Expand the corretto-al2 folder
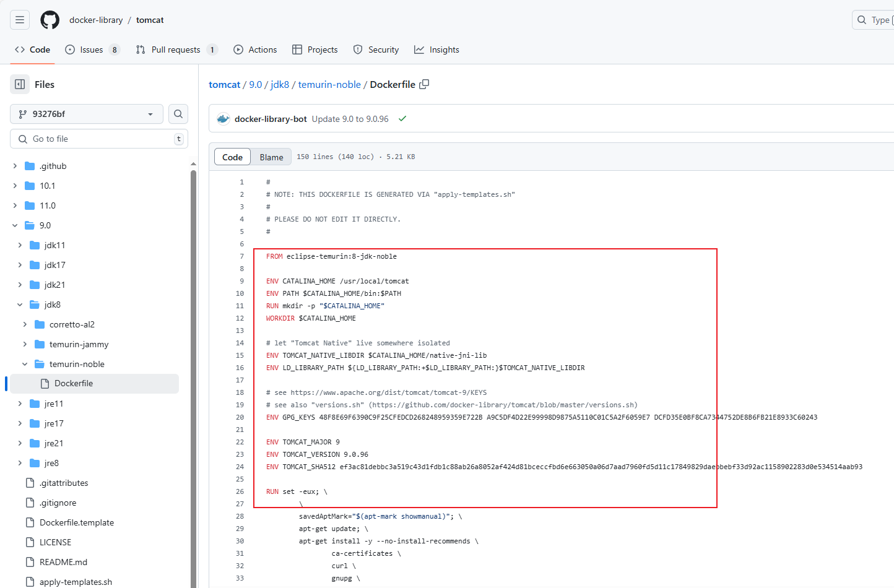894x588 pixels. point(25,324)
